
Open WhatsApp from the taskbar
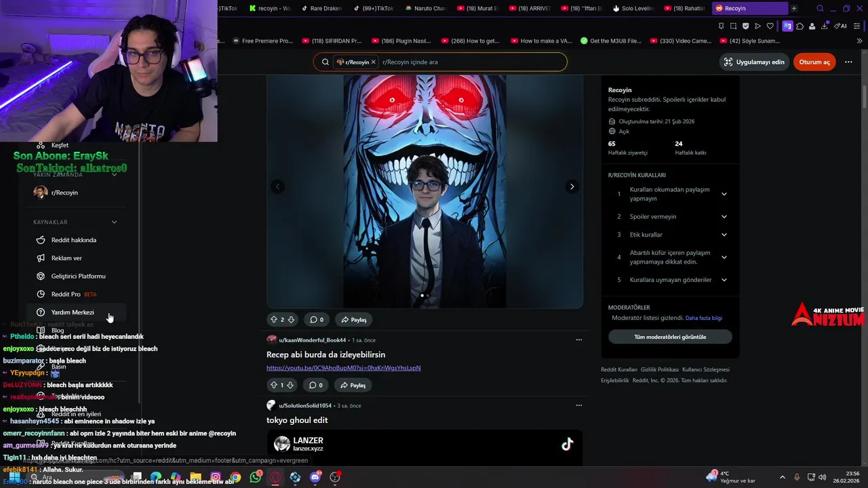[x=256, y=477]
